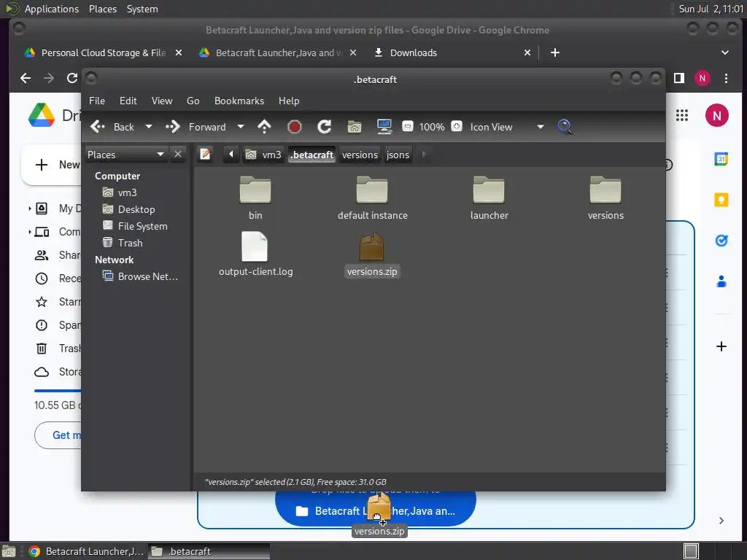Open the File menu
This screenshot has height=560, width=747.
tap(97, 101)
